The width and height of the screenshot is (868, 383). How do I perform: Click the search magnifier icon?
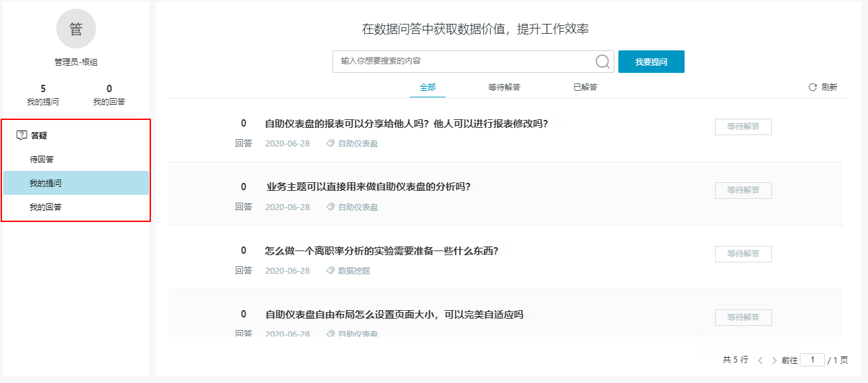(x=603, y=62)
